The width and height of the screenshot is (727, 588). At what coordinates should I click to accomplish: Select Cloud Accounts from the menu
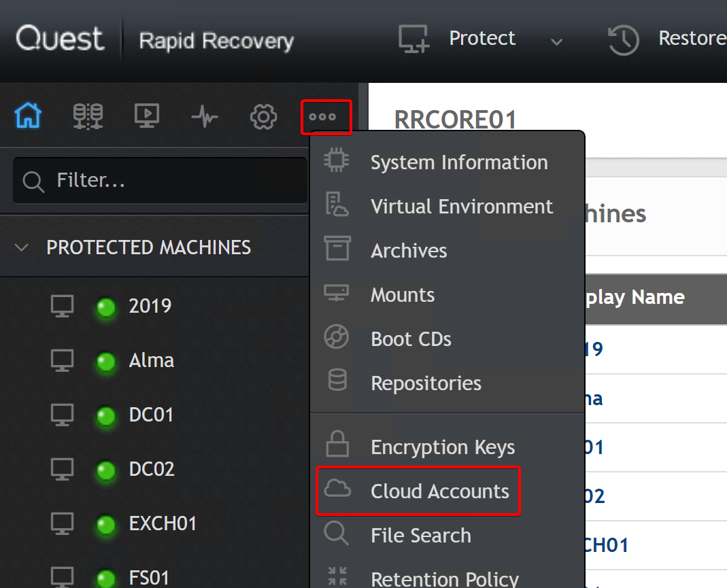pyautogui.click(x=439, y=491)
